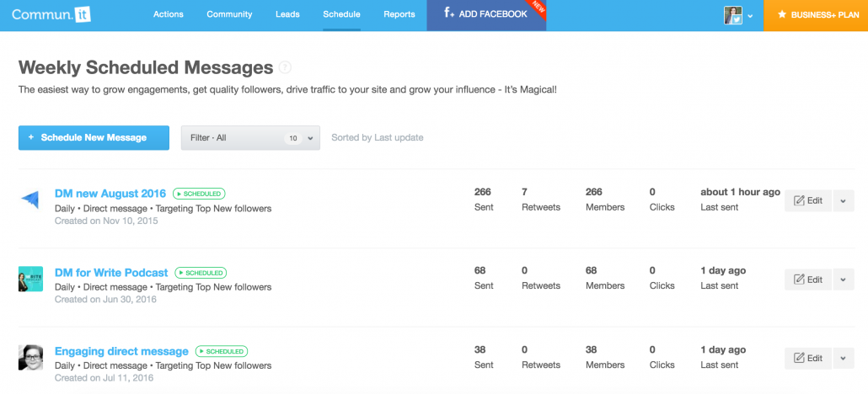Click Schedule New Message
The width and height of the screenshot is (868, 394).
[94, 138]
